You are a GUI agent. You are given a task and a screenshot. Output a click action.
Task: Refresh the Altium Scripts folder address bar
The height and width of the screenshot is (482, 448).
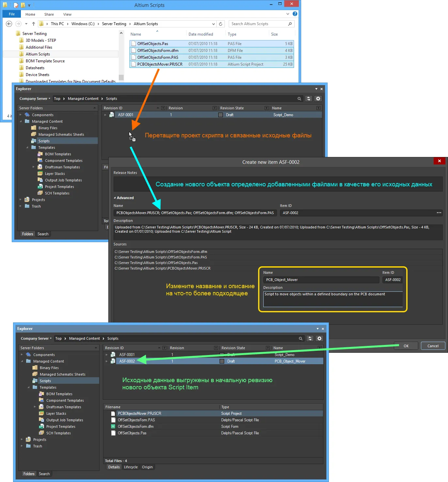[x=221, y=24]
